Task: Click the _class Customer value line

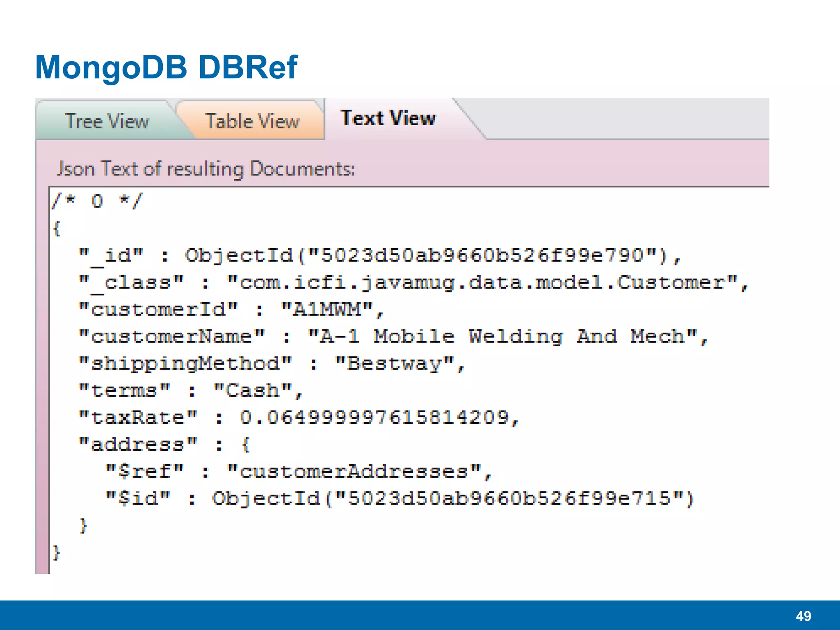Action: (x=413, y=283)
